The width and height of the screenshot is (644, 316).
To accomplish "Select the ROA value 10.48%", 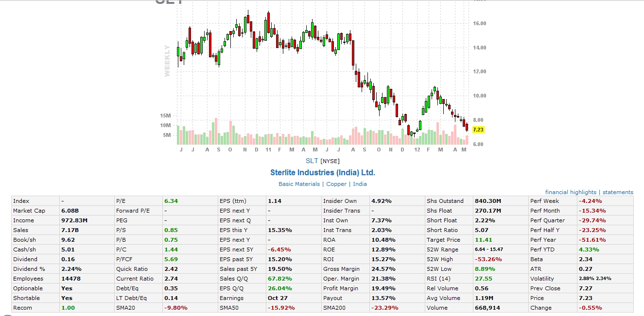I will pyautogui.click(x=383, y=240).
